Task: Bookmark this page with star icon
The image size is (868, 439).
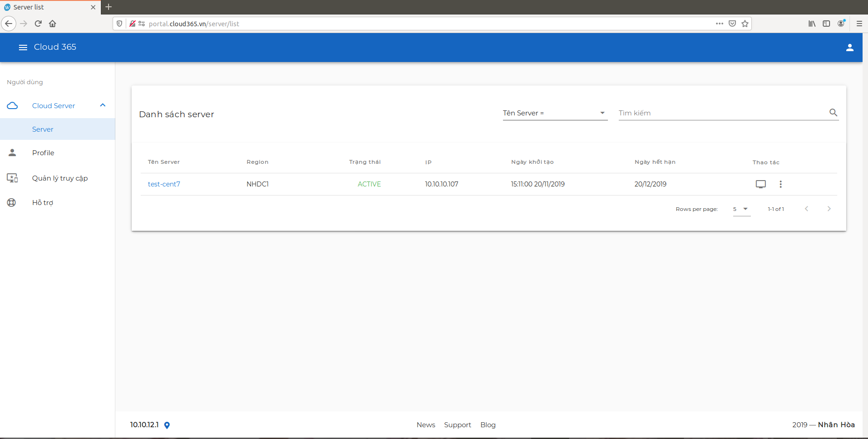Action: (745, 24)
